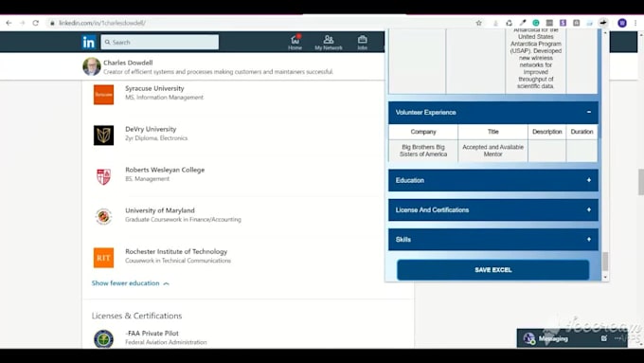The image size is (644, 363).
Task: Open the Chrome profile avatar
Action: (x=622, y=23)
